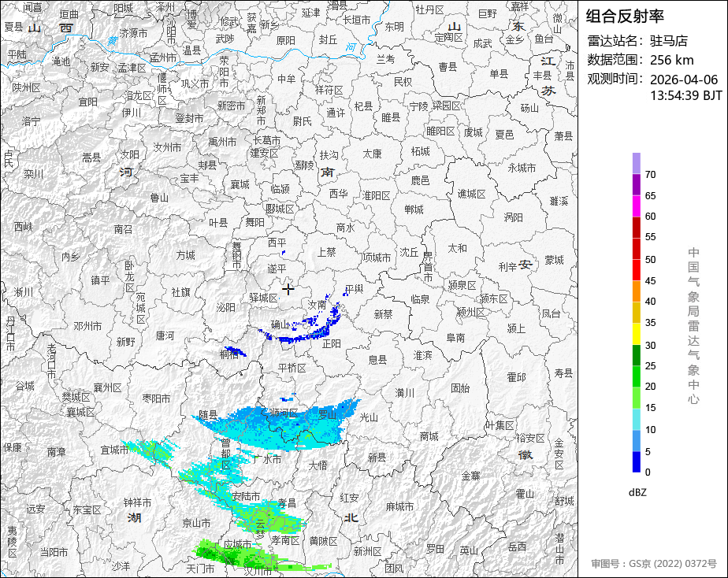The width and height of the screenshot is (728, 578).
Task: Click the 大悟 label on the map
Action: (318, 465)
